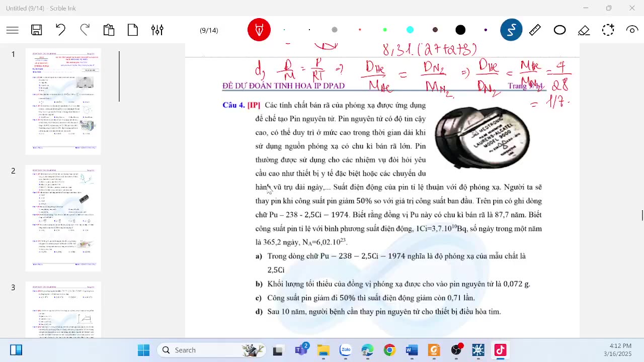Toggle the eye view mode
Image resolution: width=644 pixels, height=362 pixels.
(632, 30)
